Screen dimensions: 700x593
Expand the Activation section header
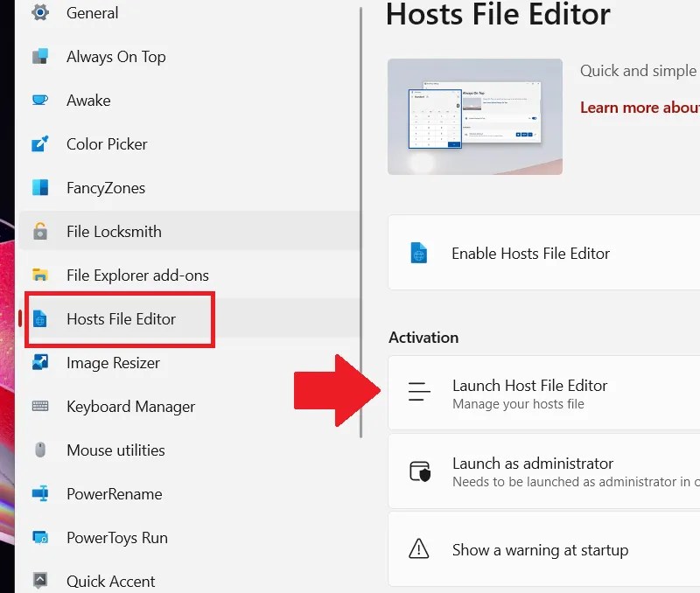click(423, 337)
